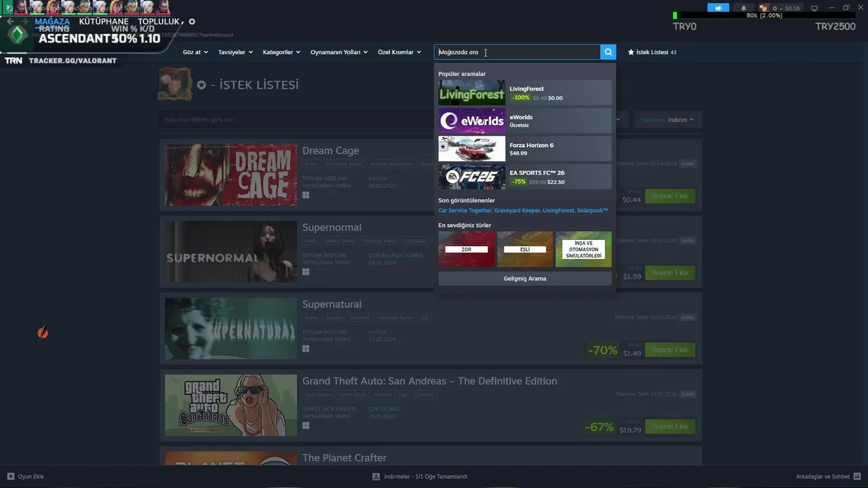Go back with the back arrow
This screenshot has width=868, height=488.
click(x=10, y=22)
